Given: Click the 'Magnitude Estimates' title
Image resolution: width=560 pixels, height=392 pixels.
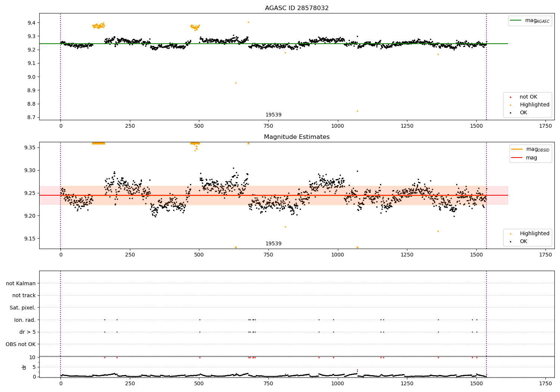Looking at the screenshot, I should (x=297, y=137).
